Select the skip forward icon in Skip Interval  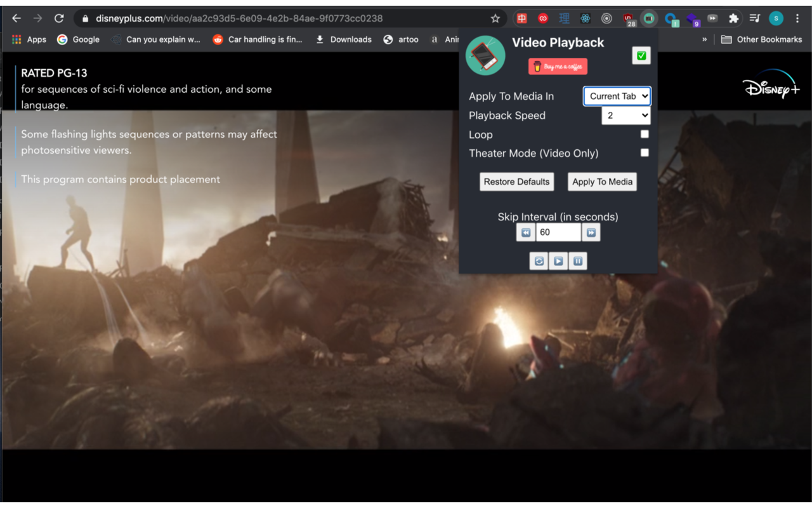(591, 232)
